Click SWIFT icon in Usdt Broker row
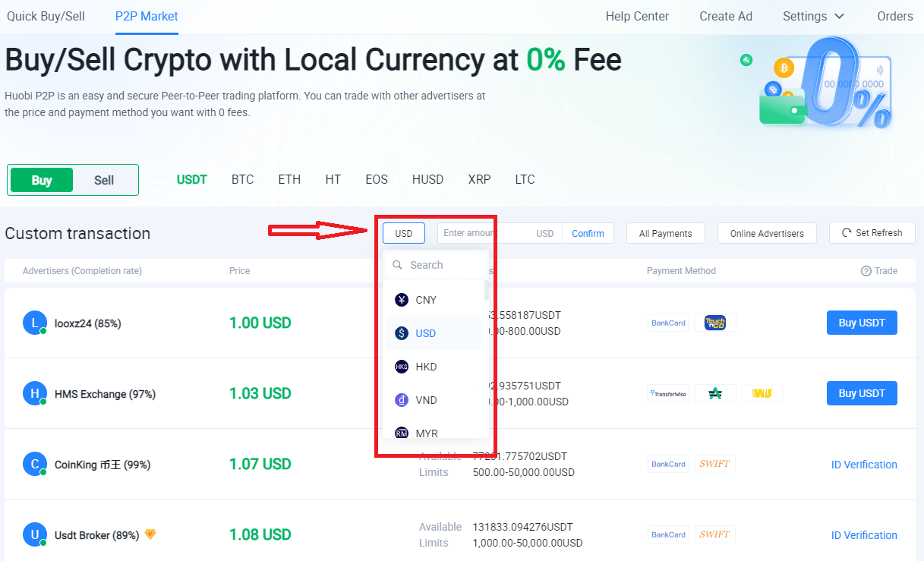 (715, 534)
